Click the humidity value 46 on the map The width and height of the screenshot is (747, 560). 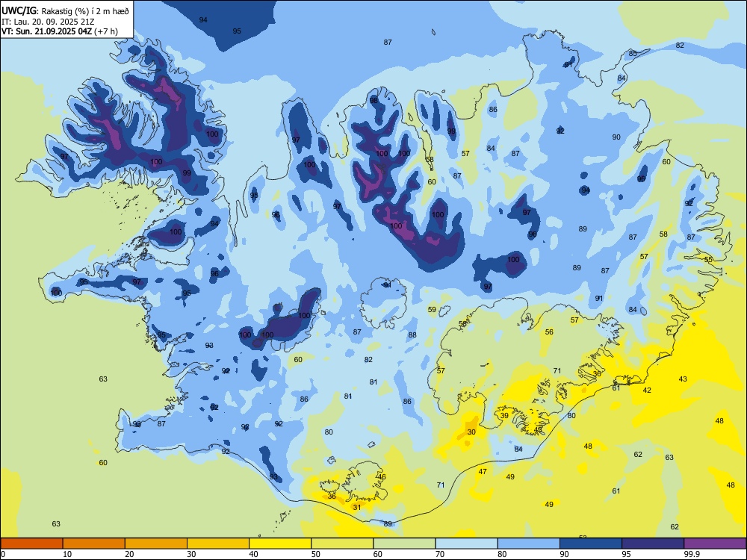click(x=382, y=476)
